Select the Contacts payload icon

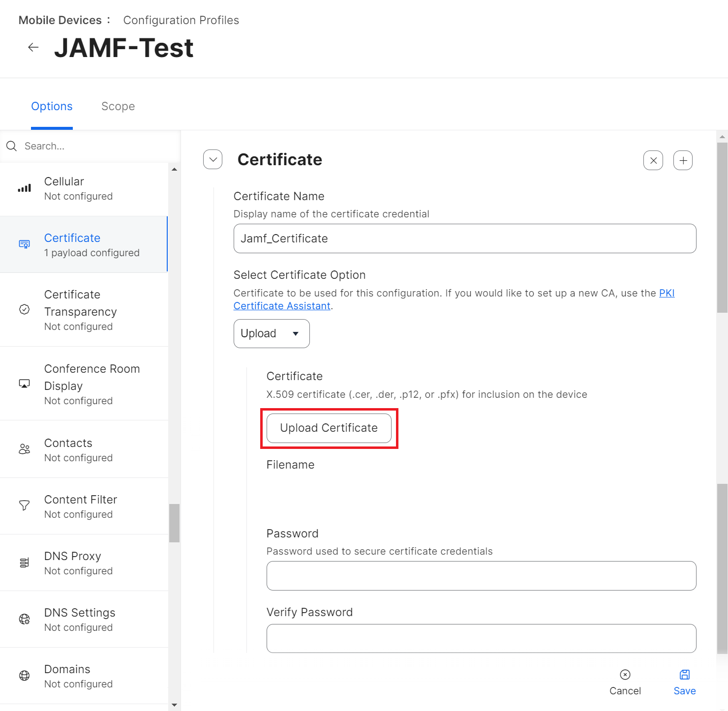coord(25,449)
